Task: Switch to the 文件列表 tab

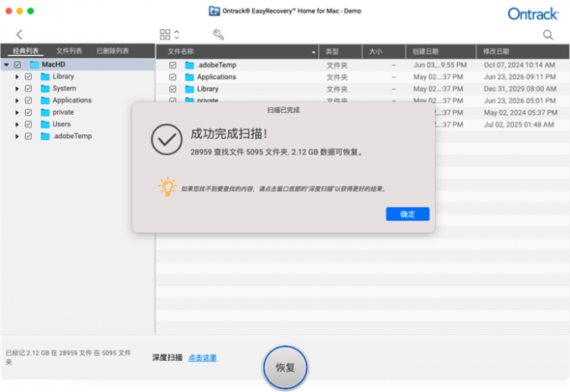Action: (x=69, y=51)
